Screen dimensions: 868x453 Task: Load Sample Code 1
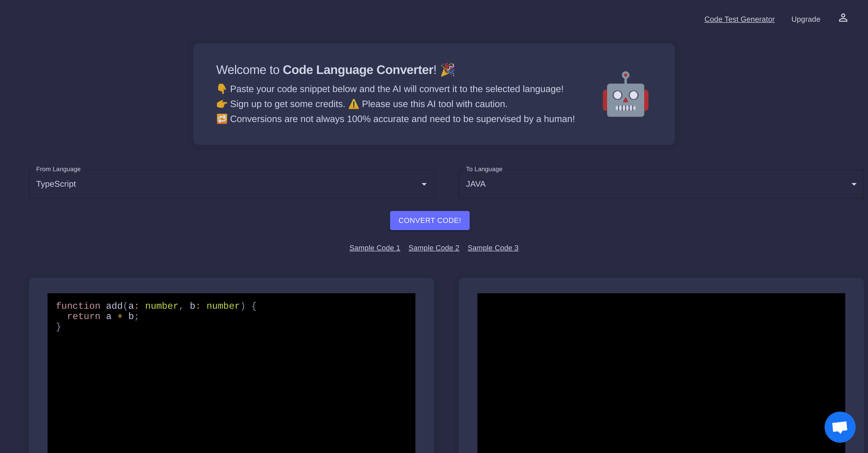coord(374,248)
